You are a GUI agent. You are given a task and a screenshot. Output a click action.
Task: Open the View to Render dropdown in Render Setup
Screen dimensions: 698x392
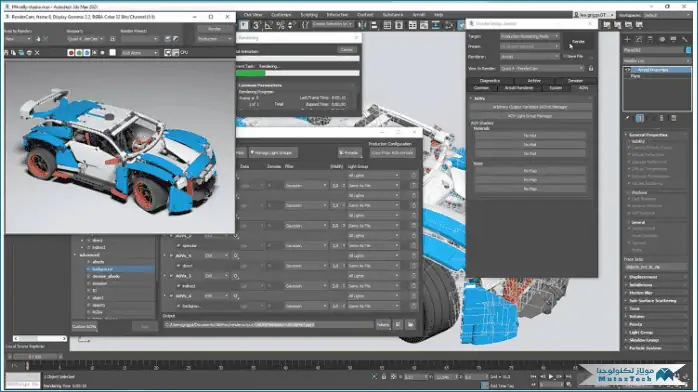click(x=542, y=69)
